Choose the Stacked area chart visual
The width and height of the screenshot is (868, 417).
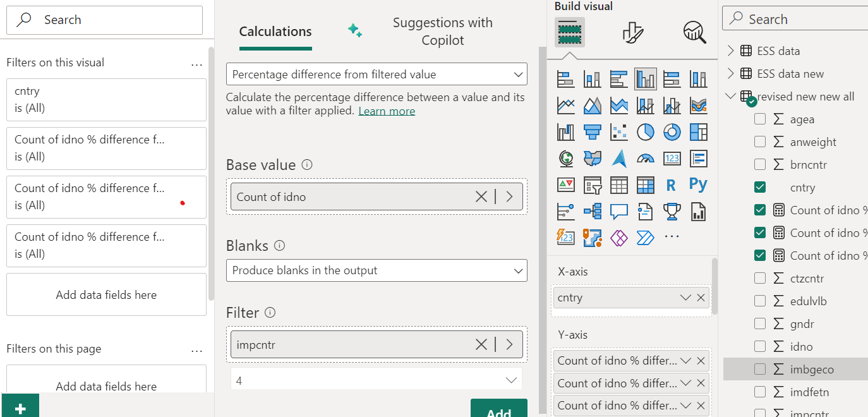(x=618, y=106)
